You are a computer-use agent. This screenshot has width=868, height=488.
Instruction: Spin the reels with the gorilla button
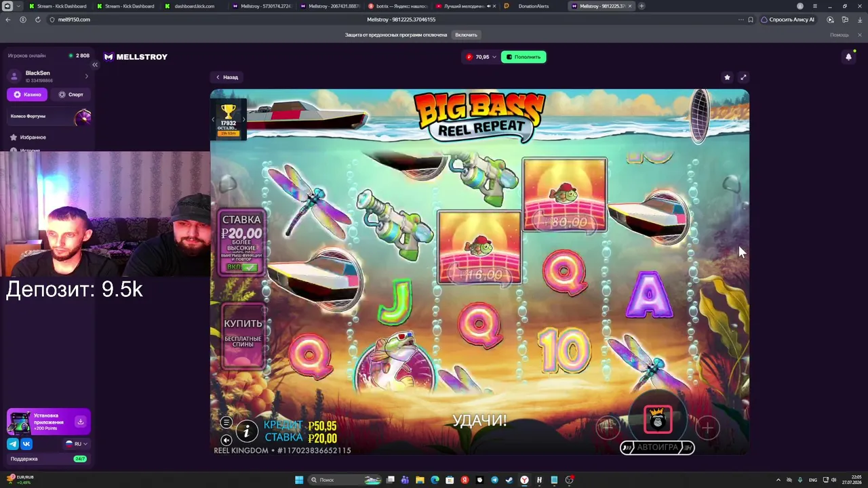[x=658, y=420]
